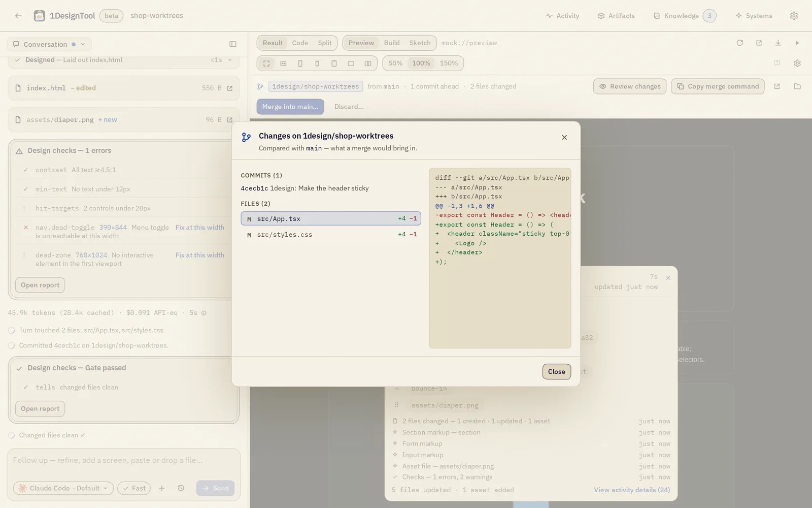Select the two-column viewport layout icon
This screenshot has width=812, height=508.
(368, 63)
